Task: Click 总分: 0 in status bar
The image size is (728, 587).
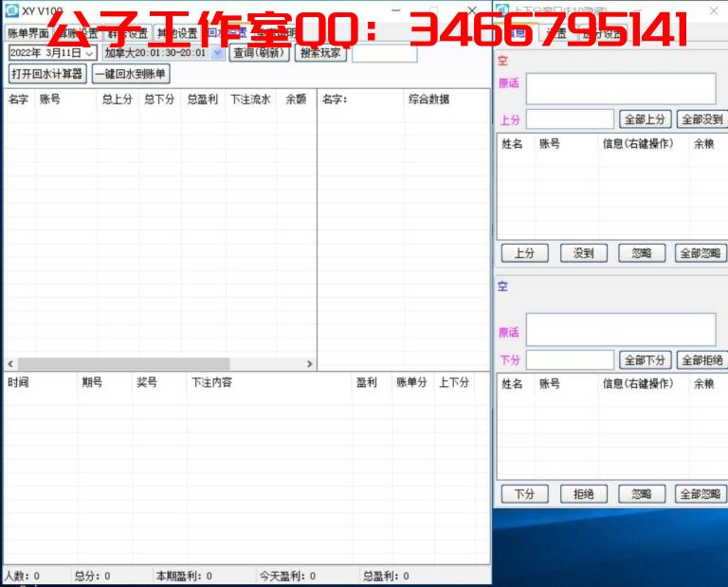Action: coord(92,576)
